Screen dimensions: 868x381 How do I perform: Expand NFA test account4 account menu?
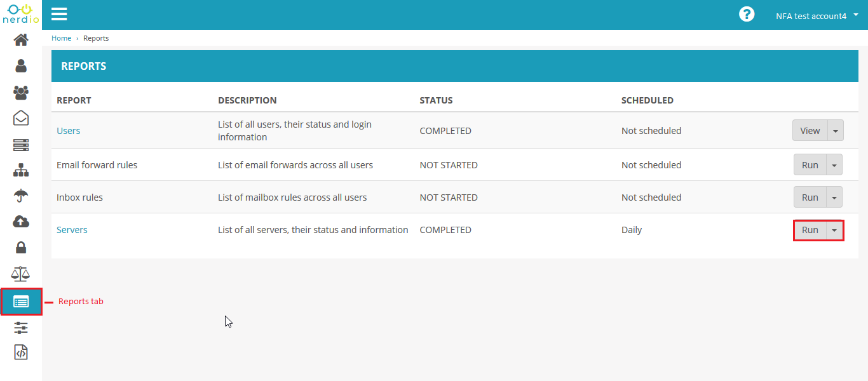point(817,16)
